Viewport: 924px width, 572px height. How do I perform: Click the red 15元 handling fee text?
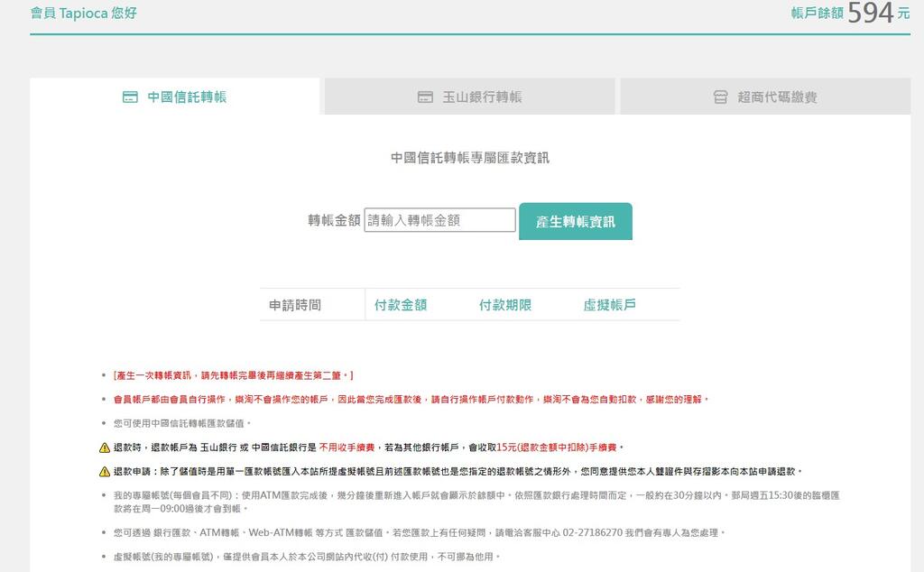pyautogui.click(x=556, y=447)
